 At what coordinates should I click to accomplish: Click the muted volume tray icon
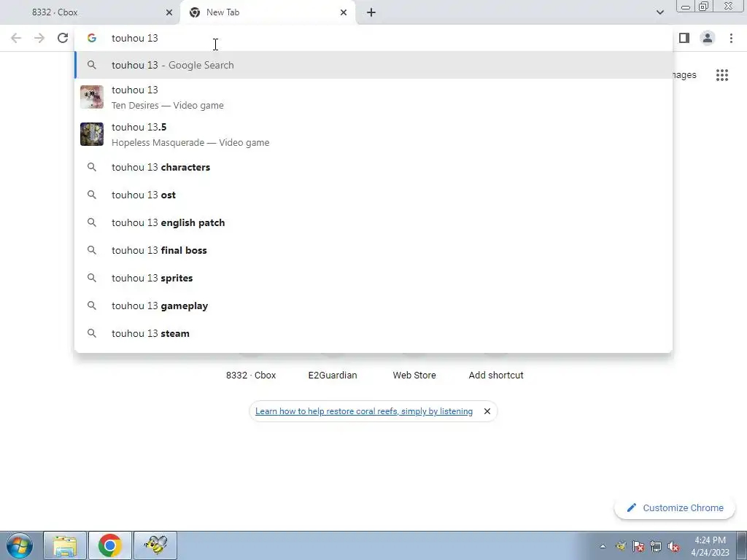tap(673, 546)
